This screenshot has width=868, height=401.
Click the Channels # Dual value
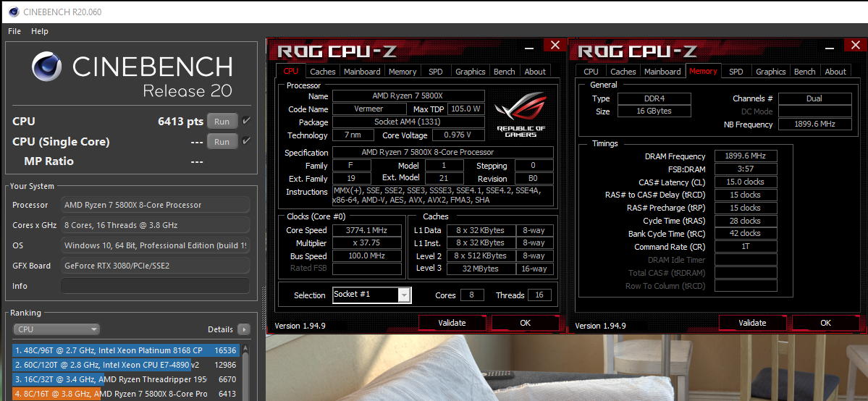(x=815, y=98)
